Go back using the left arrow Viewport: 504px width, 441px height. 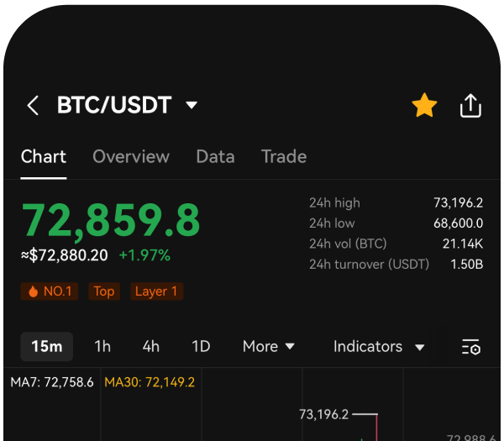33,106
